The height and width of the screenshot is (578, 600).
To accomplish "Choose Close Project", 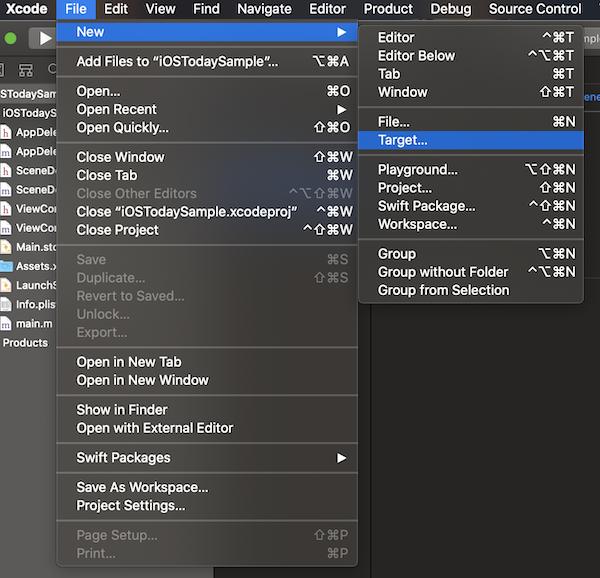I will pyautogui.click(x=207, y=230).
